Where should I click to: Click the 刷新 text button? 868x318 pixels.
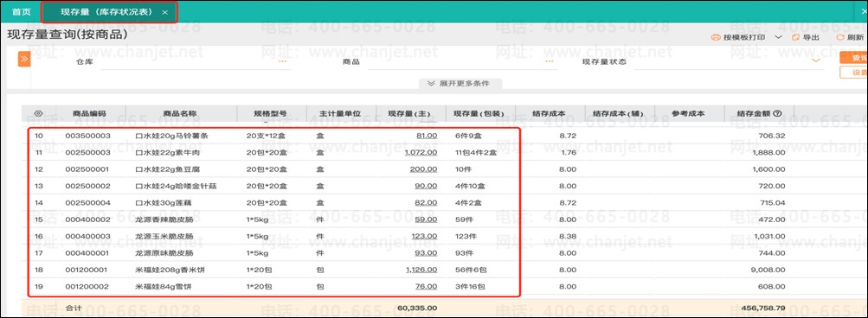coord(855,38)
